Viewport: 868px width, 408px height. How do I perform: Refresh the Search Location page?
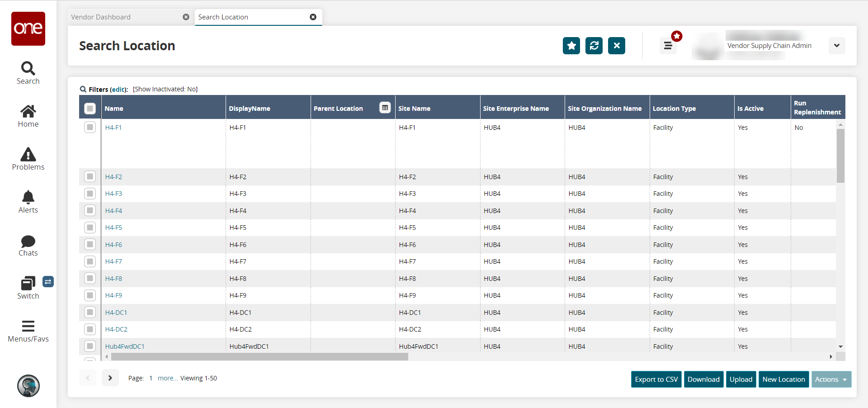pos(594,46)
